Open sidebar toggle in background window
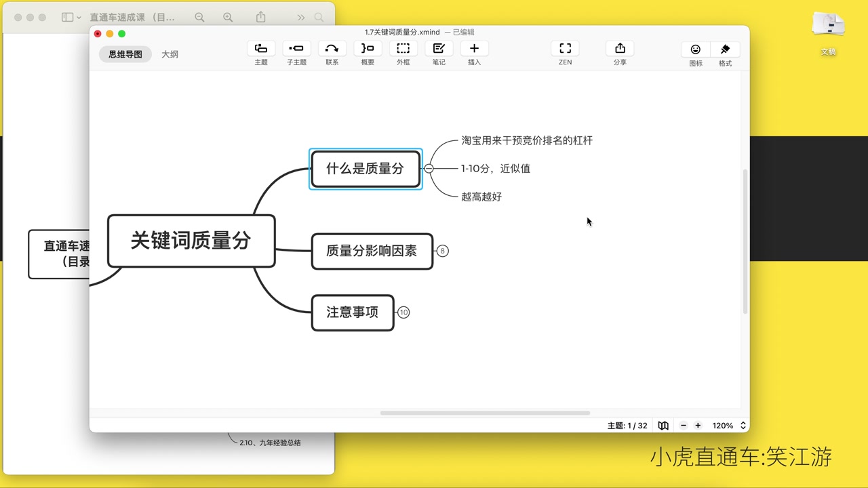 pyautogui.click(x=67, y=17)
